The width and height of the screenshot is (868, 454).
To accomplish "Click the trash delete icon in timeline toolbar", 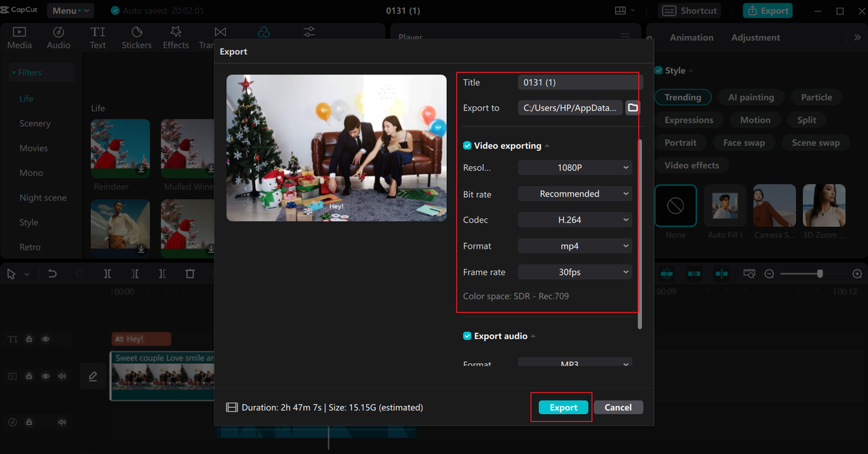I will 190,274.
